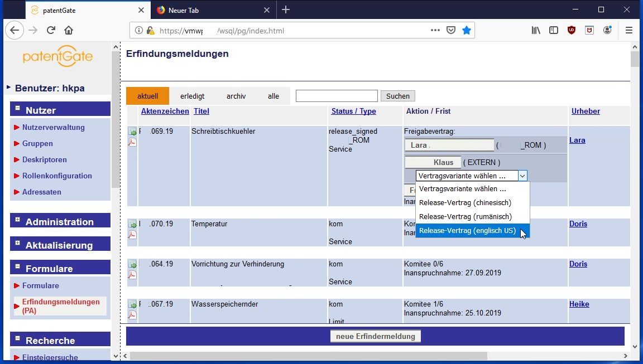Switch to the aktuell tab
Screen dimensions: 643x364
coord(147,96)
